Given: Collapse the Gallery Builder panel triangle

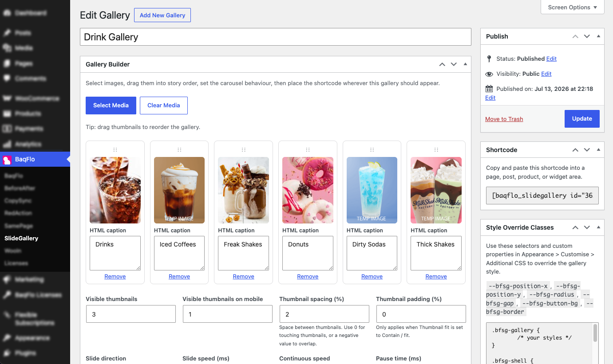Looking at the screenshot, I should (x=465, y=64).
